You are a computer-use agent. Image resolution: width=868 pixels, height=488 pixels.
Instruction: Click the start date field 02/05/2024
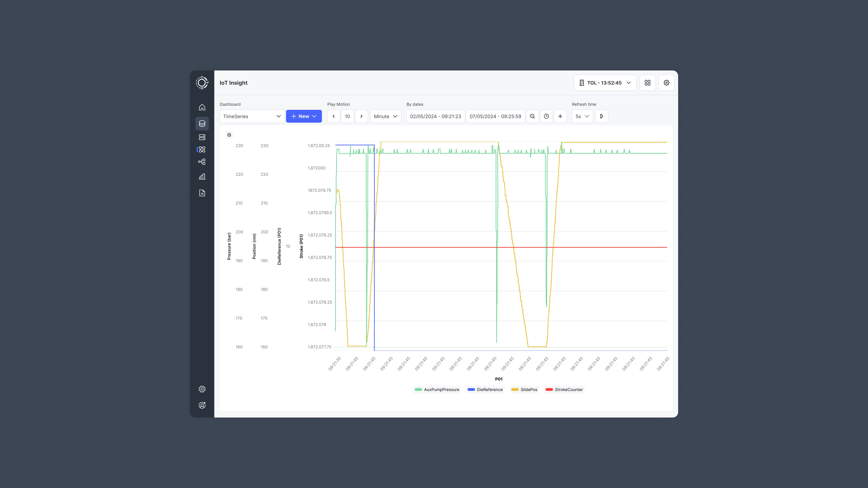coord(435,116)
